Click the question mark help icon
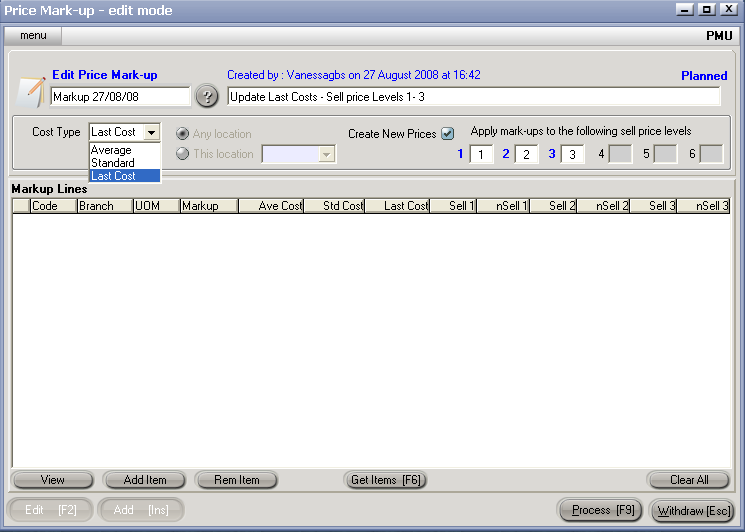Image resolution: width=745 pixels, height=532 pixels. [207, 96]
